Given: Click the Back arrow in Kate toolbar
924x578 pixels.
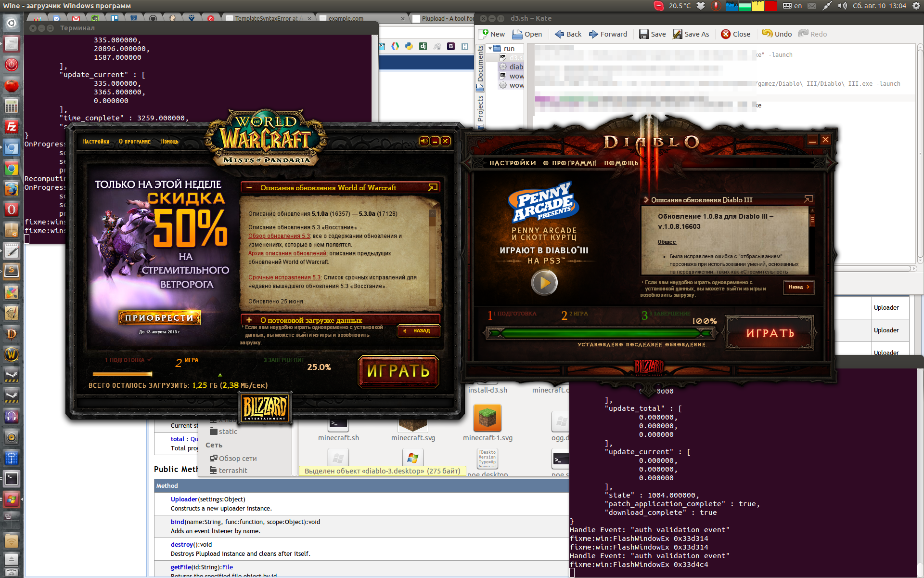Looking at the screenshot, I should click(x=559, y=34).
